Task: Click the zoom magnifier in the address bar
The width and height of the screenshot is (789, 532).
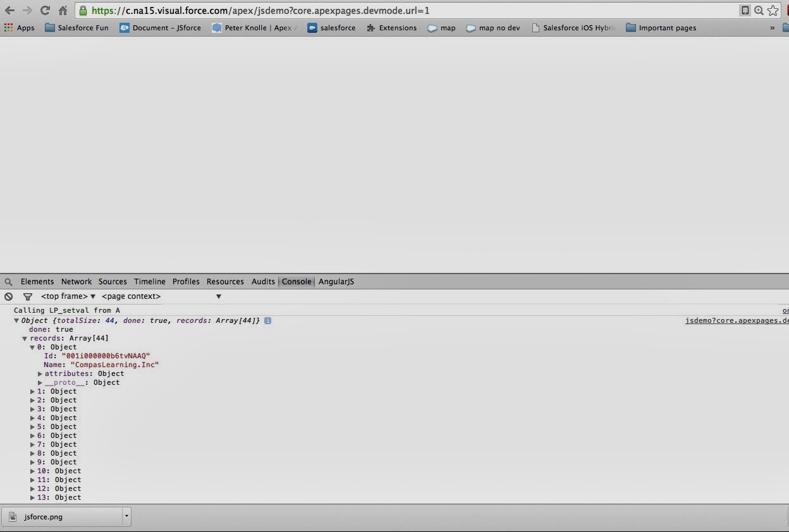Action: pyautogui.click(x=759, y=10)
